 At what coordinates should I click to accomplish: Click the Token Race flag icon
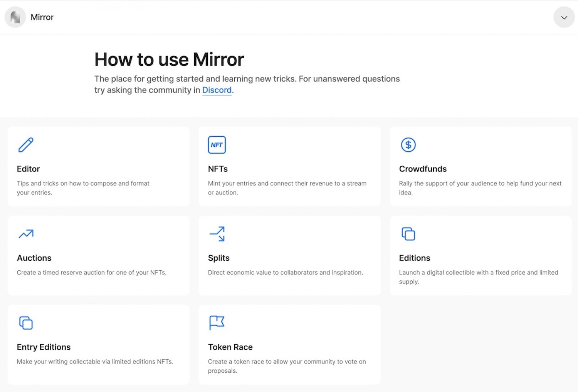(217, 323)
